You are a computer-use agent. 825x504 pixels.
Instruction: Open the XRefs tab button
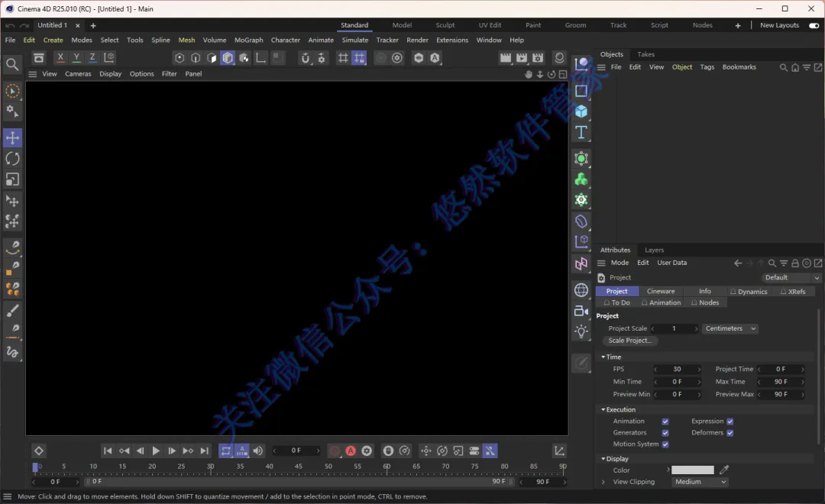tap(793, 292)
